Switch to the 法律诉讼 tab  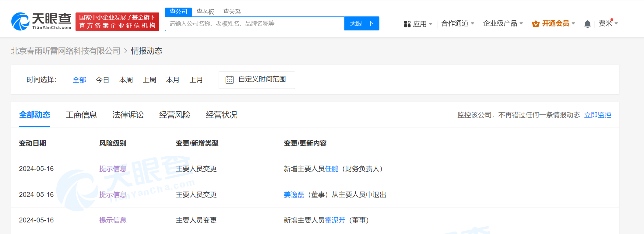point(128,115)
